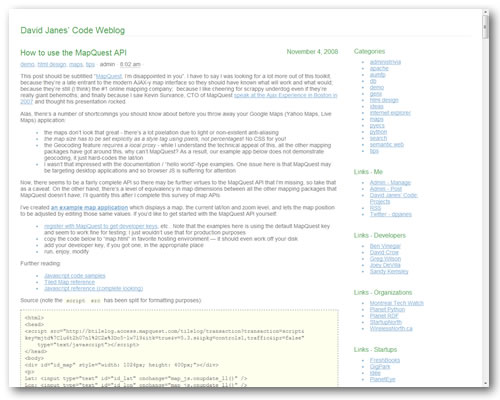The width and height of the screenshot is (500, 400).
Task: Visit David Crow's link
Action: [384, 252]
